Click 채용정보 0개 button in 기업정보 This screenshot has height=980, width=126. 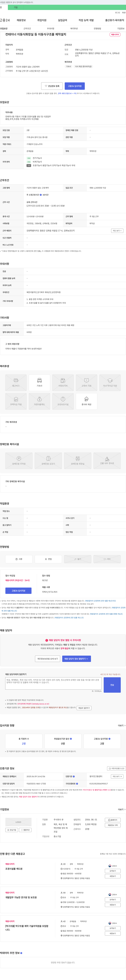click(x=113, y=825)
